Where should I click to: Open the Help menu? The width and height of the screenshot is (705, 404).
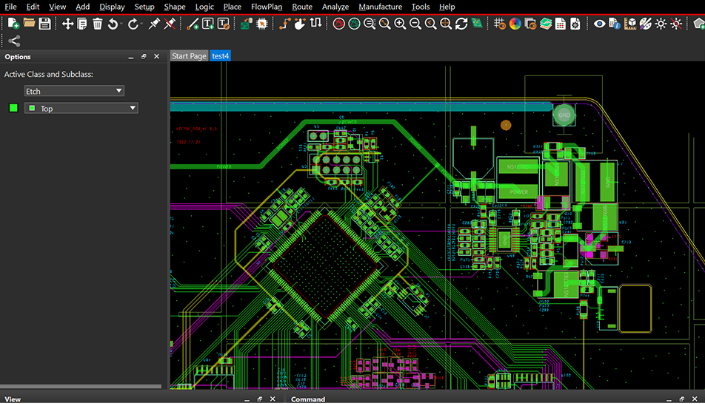(447, 7)
